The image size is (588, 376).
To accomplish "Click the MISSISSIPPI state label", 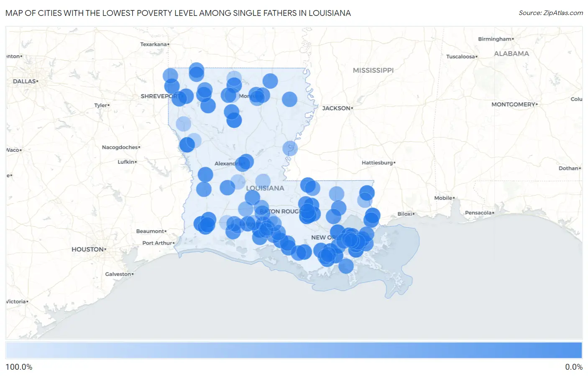I will point(373,70).
